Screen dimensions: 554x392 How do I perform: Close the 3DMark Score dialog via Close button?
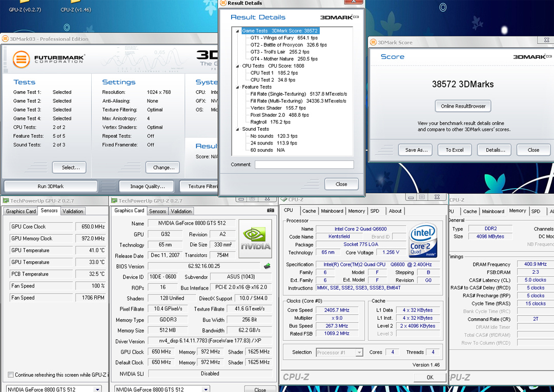pos(533,150)
